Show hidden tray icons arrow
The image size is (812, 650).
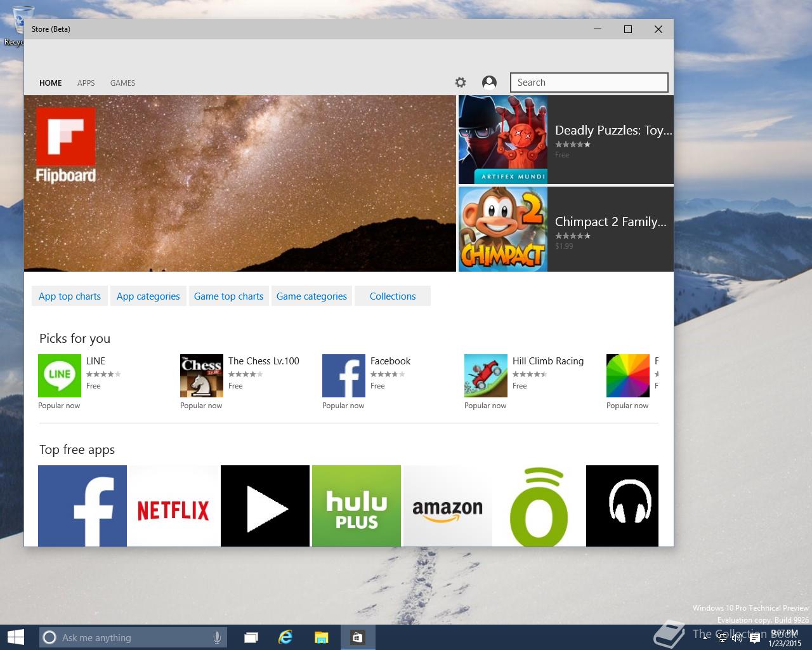705,637
